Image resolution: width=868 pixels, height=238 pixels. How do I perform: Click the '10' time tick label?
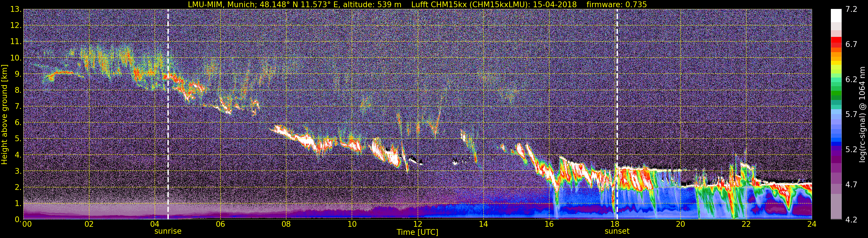click(352, 224)
